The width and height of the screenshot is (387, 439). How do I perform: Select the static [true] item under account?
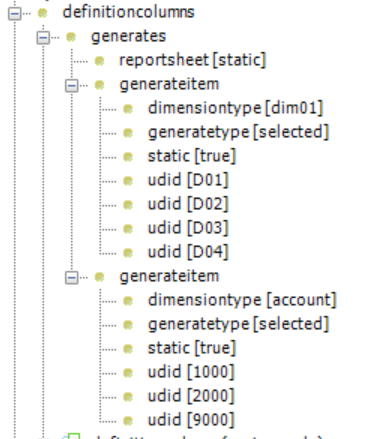tap(192, 348)
